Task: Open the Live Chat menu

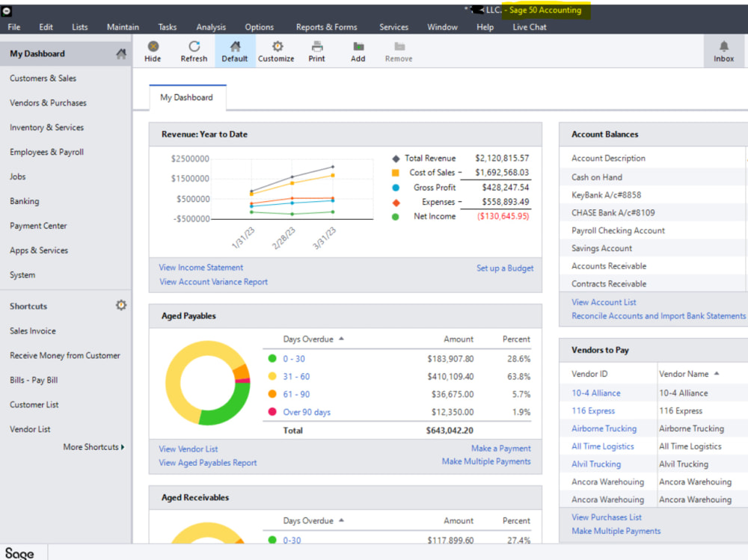Action: click(x=530, y=27)
